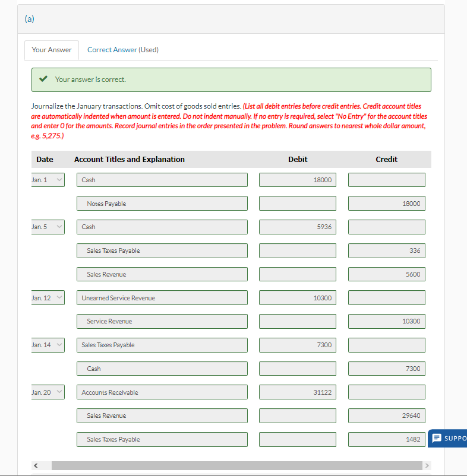Viewport: 467px width, 476px height.
Task: Click the empty debit field for Notes Payable
Action: point(298,204)
